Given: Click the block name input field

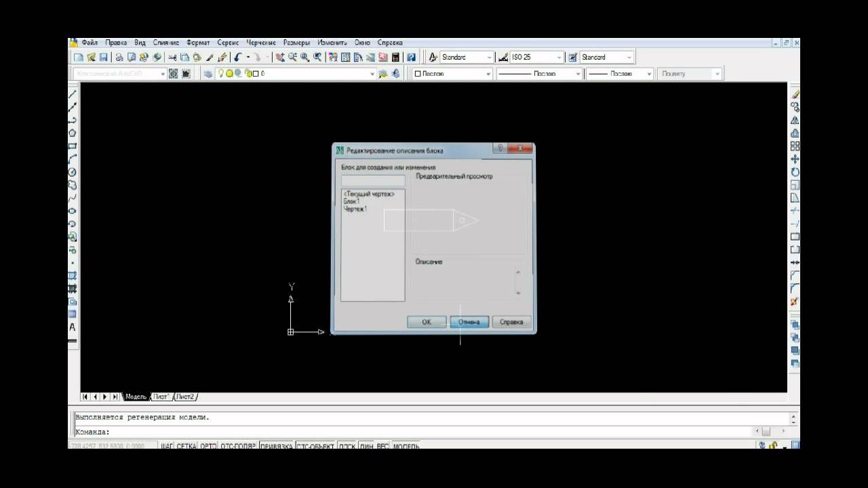Looking at the screenshot, I should [373, 181].
